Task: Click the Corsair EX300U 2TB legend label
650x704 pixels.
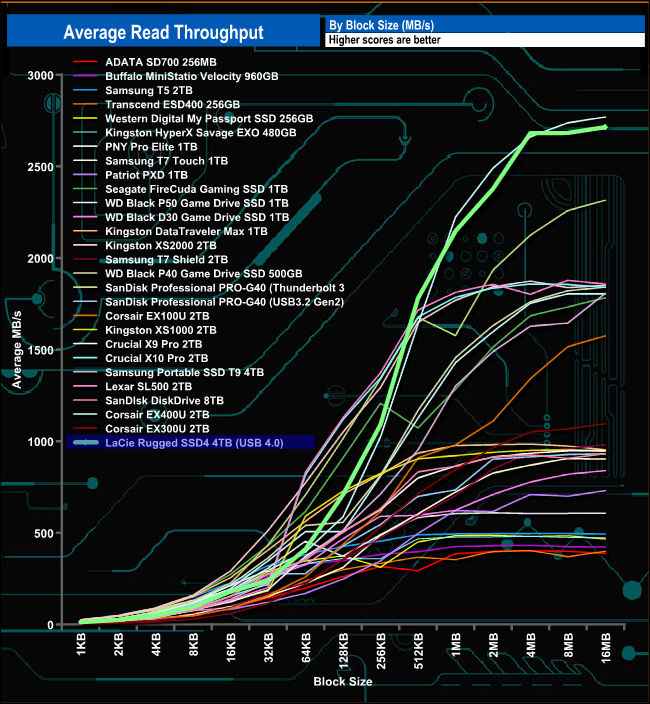Action: point(157,429)
